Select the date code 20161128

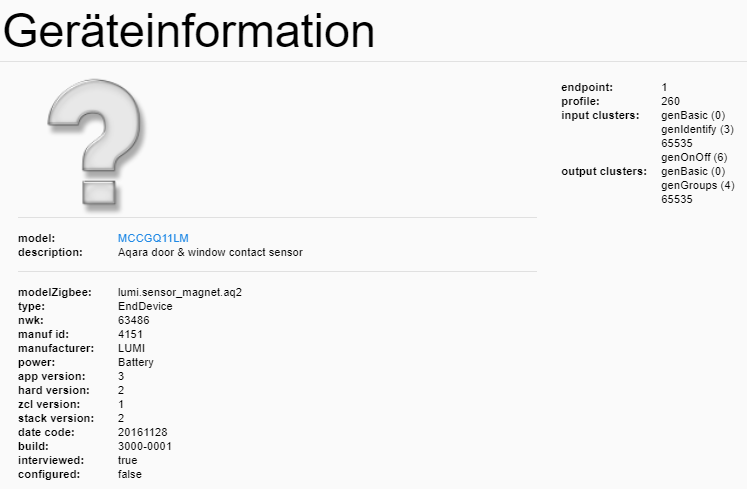pyautogui.click(x=142, y=432)
